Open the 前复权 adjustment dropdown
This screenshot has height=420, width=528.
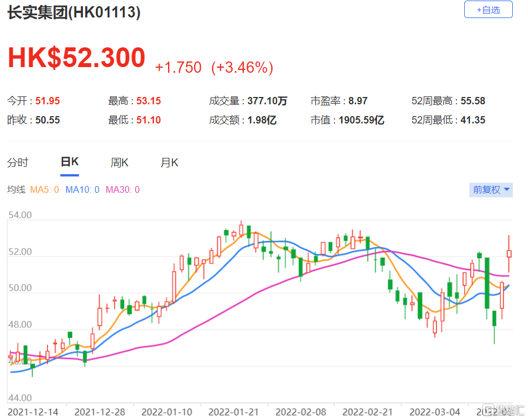point(491,190)
